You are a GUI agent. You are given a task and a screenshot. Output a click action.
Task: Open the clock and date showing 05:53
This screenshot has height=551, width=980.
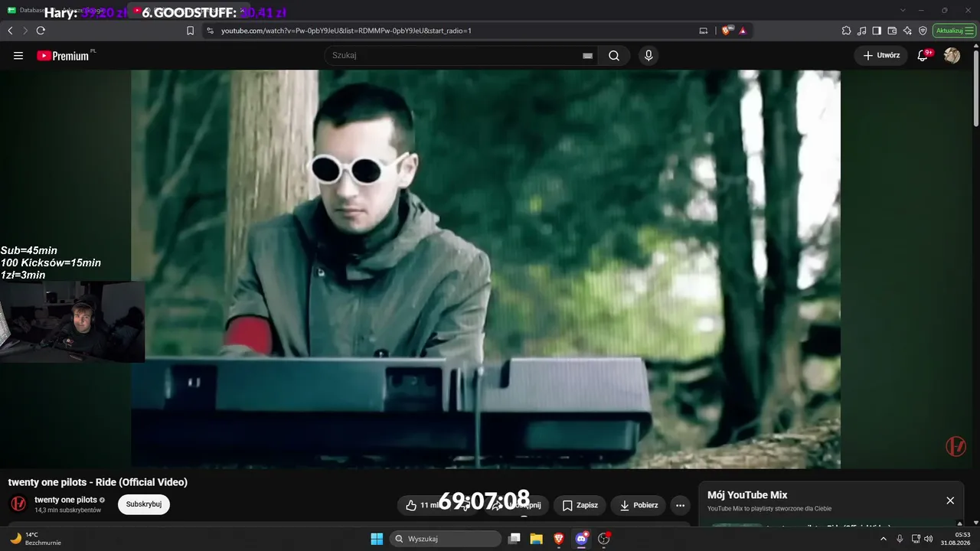[957, 539]
